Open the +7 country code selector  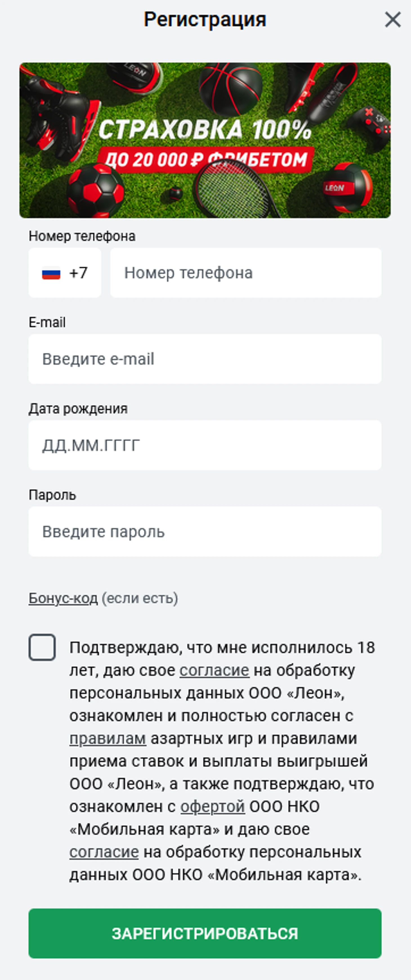coord(65,273)
